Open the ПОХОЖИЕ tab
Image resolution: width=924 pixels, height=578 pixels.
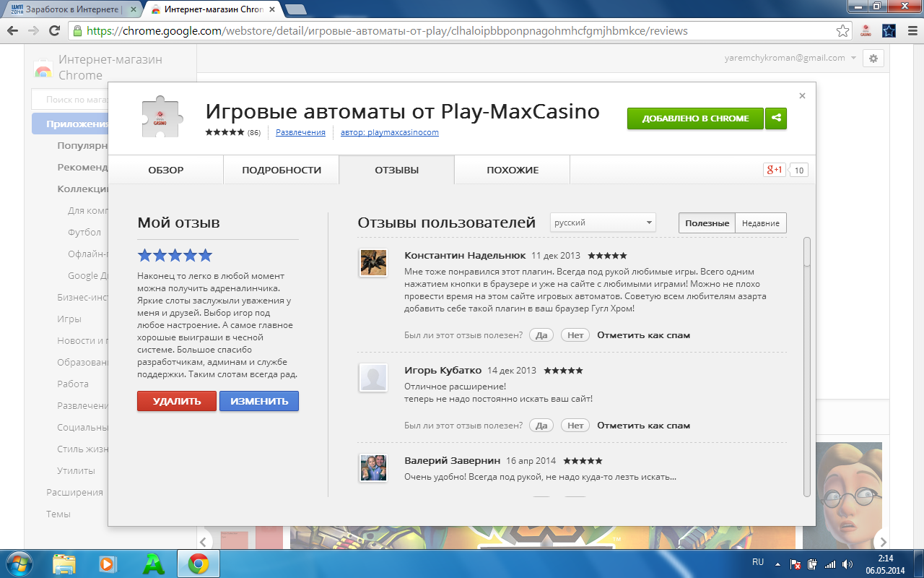click(x=513, y=170)
